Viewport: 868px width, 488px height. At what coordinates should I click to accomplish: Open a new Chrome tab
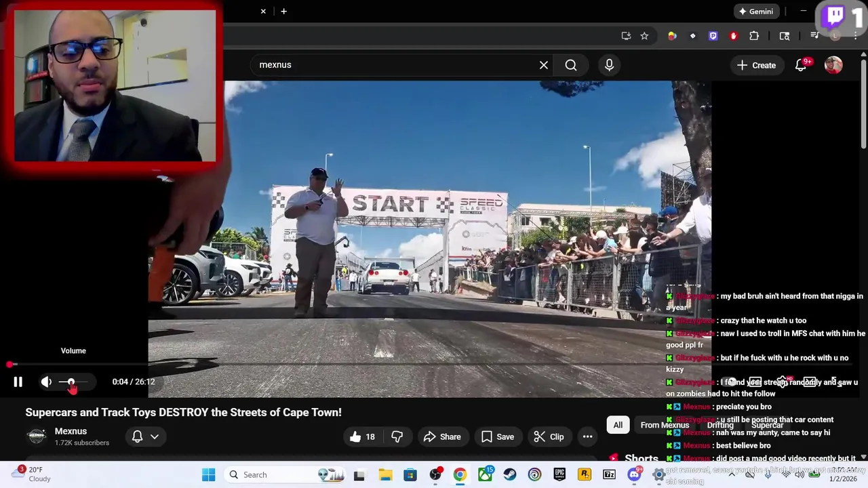coord(283,12)
